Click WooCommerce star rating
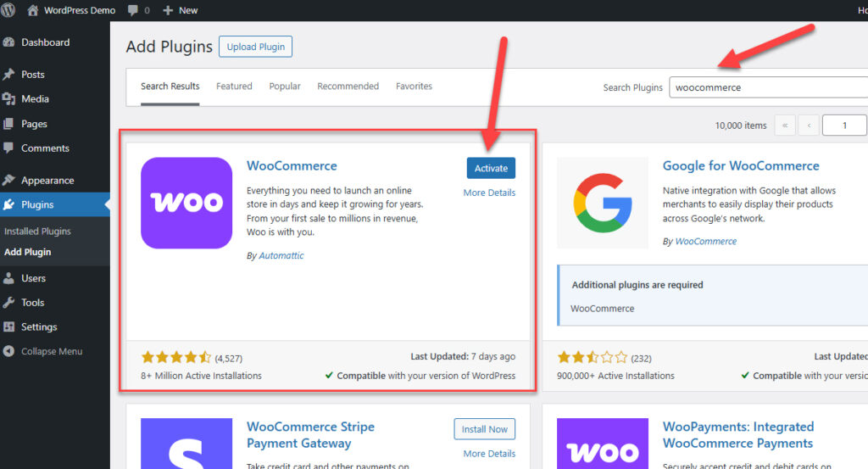 [x=176, y=357]
